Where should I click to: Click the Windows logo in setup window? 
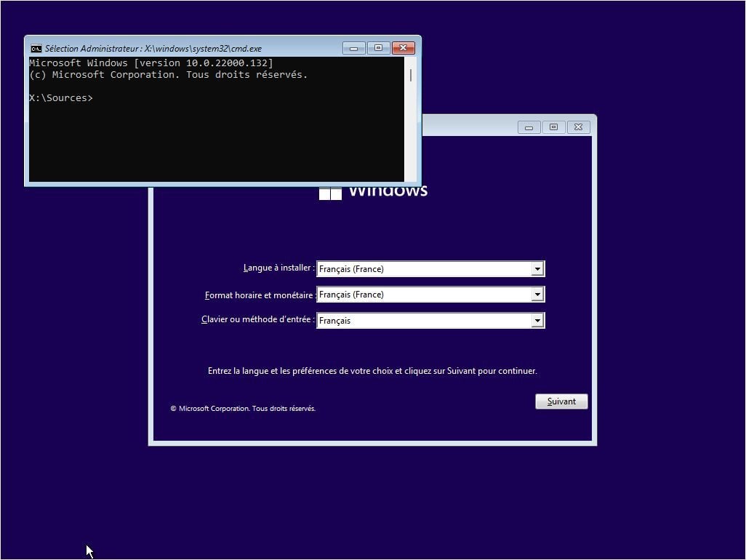pyautogui.click(x=330, y=193)
